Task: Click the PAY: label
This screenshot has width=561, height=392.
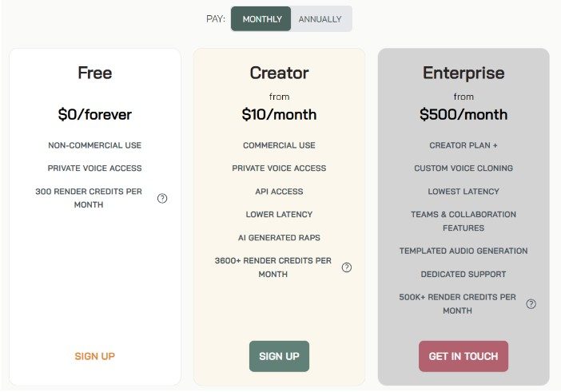Action: pos(216,19)
